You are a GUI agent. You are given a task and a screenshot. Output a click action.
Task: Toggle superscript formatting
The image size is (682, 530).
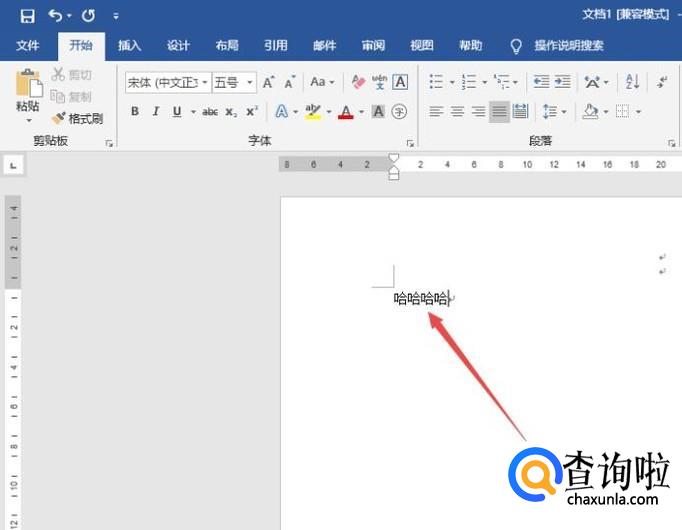[252, 111]
